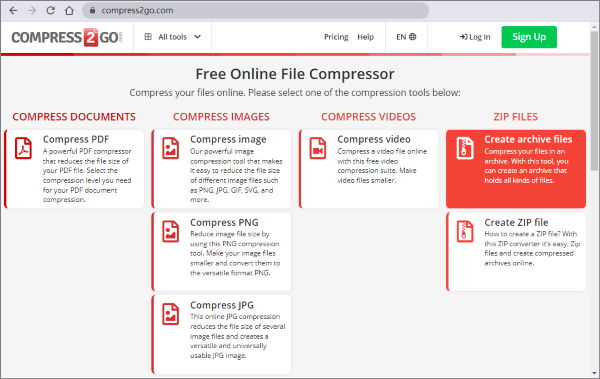
Task: Expand the All tools dropdown chevron
Action: click(x=197, y=37)
